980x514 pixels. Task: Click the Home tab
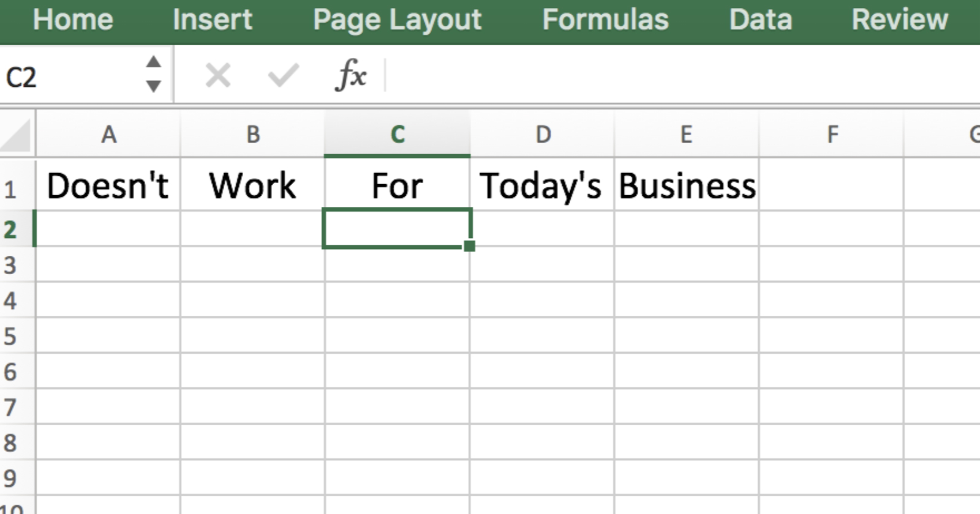tap(73, 19)
